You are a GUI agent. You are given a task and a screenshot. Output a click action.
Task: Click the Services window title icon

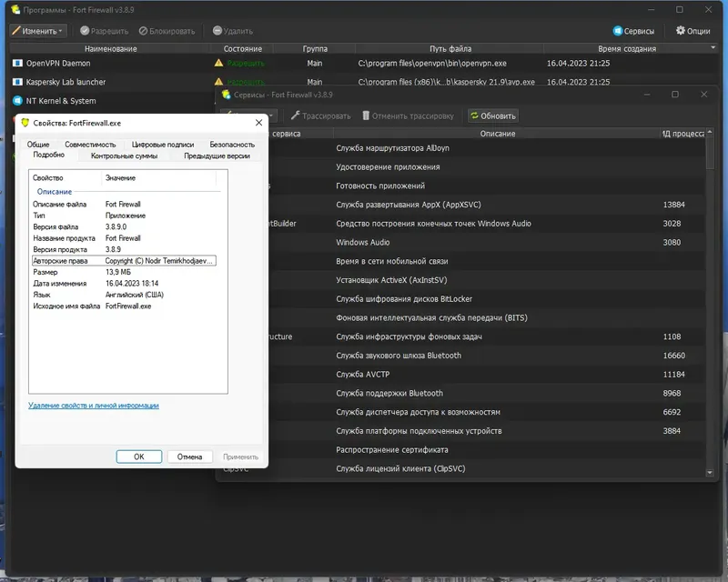226,95
